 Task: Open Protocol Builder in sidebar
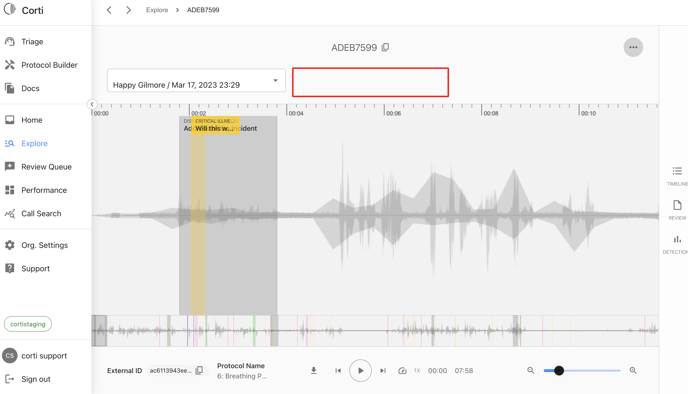coord(49,65)
